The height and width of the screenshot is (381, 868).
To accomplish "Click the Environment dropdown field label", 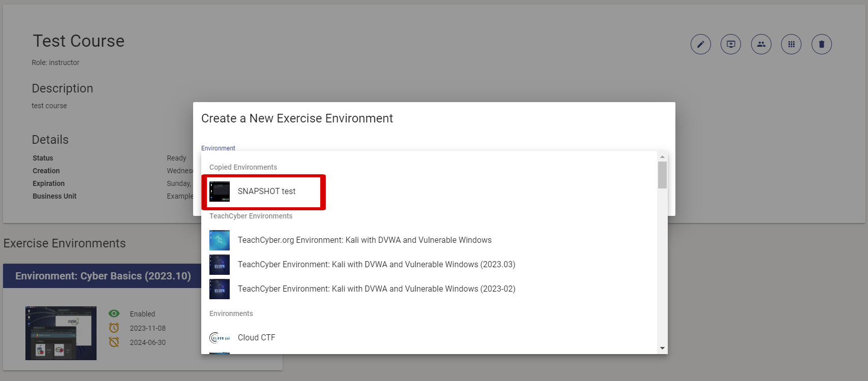I will [x=218, y=148].
